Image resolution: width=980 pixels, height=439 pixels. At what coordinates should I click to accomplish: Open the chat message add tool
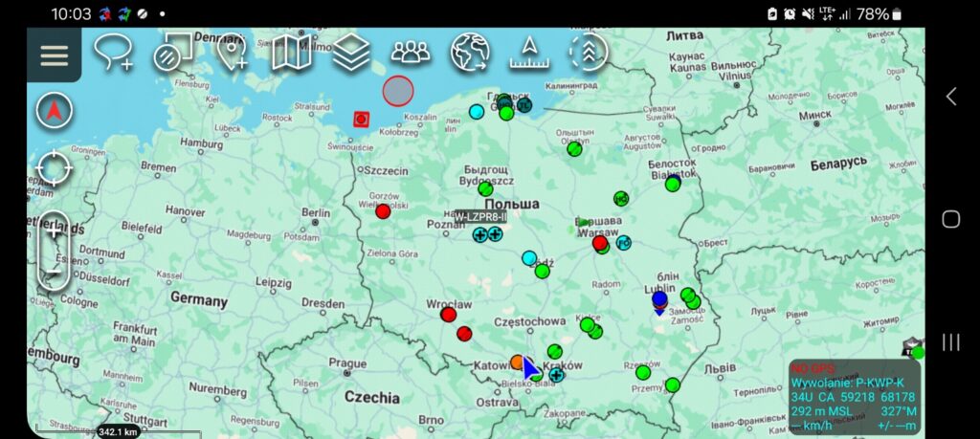pyautogui.click(x=113, y=53)
